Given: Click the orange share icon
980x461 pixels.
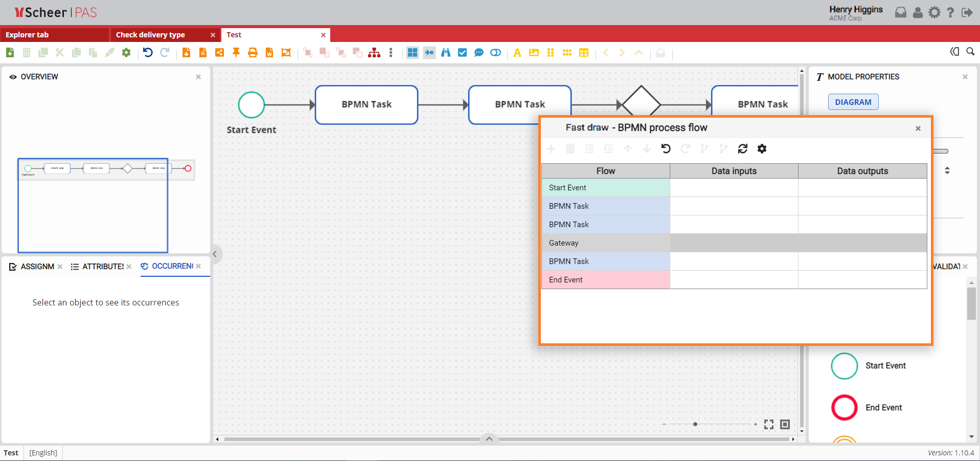Looking at the screenshot, I should 219,53.
